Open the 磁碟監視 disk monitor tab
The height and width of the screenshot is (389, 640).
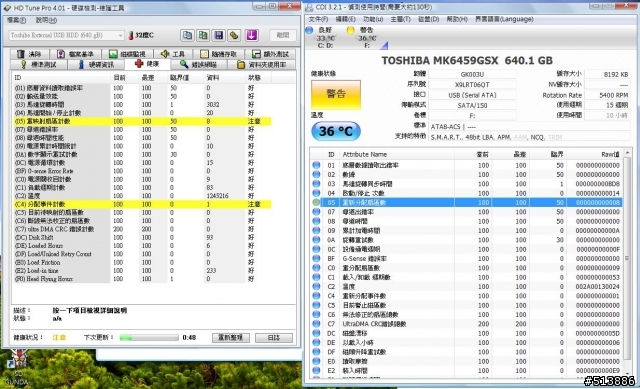point(127,54)
